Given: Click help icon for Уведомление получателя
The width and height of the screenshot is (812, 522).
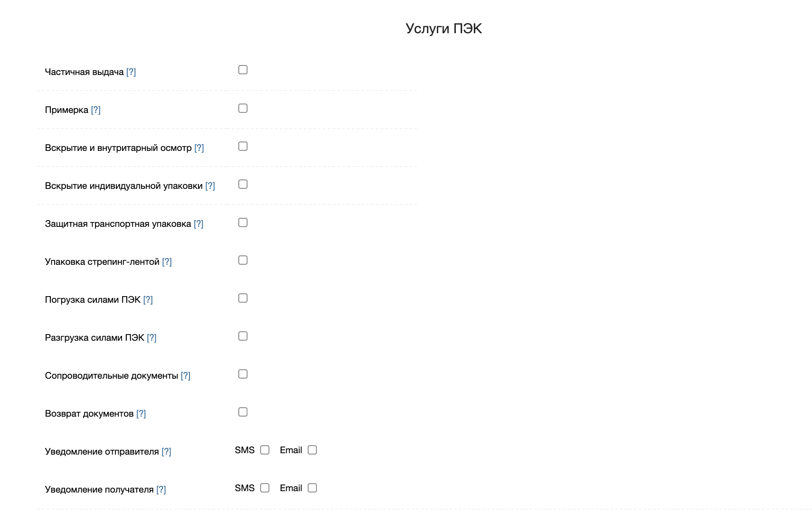Looking at the screenshot, I should 161,490.
